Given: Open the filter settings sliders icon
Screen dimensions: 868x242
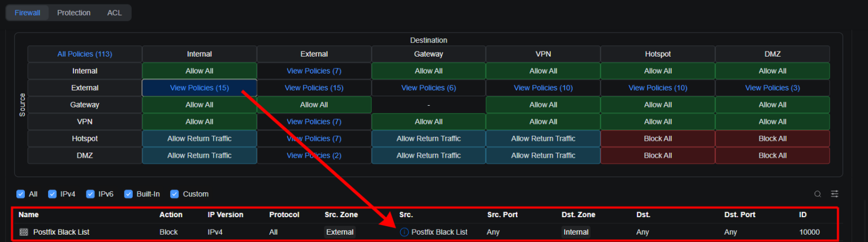Looking at the screenshot, I should [834, 194].
